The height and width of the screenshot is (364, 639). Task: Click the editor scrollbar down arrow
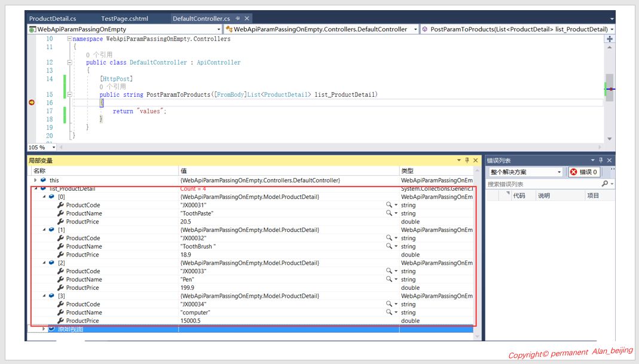[610, 139]
